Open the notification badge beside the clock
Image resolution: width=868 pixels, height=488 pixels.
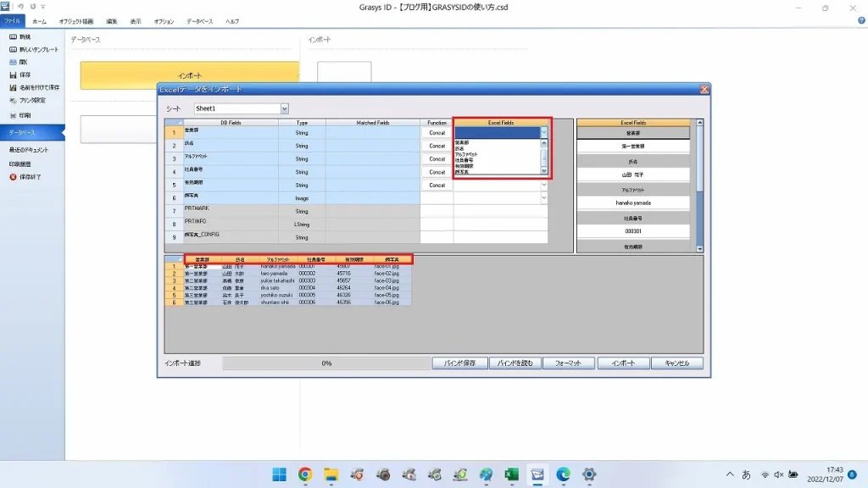click(x=853, y=474)
